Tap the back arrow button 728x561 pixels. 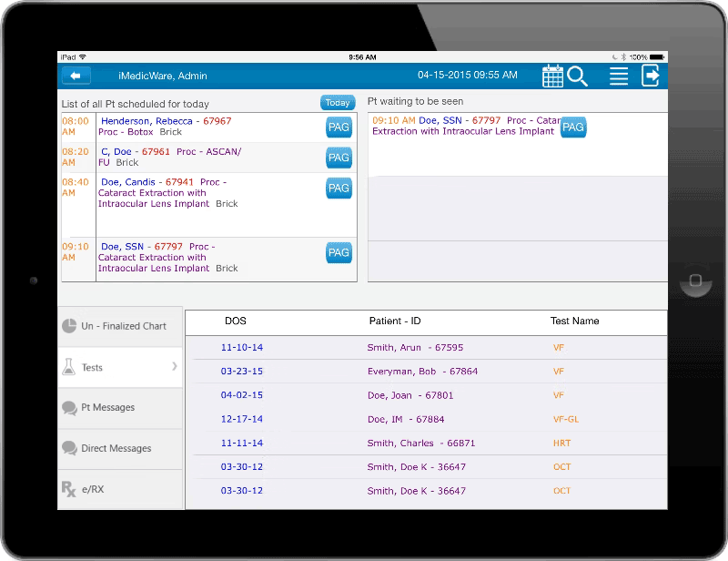point(76,76)
